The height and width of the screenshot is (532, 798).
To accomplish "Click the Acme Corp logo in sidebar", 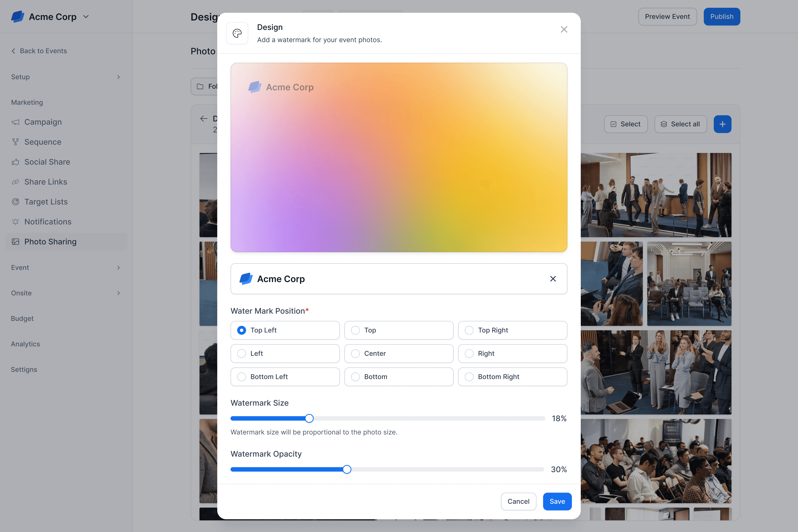I will click(x=18, y=17).
